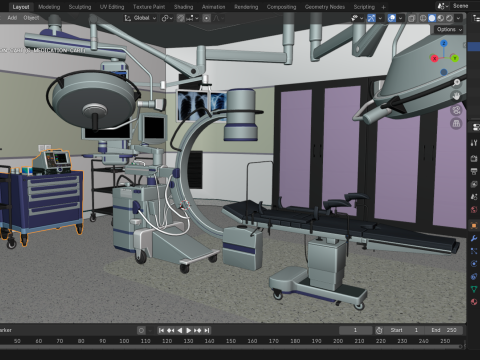Open the Modifiers properties wrench tab
Viewport: 480px width, 360px height.
(474, 238)
